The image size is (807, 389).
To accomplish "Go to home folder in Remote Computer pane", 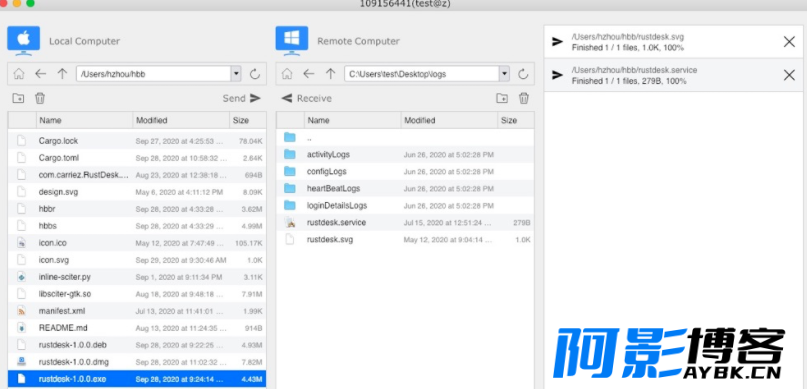I will (287, 74).
